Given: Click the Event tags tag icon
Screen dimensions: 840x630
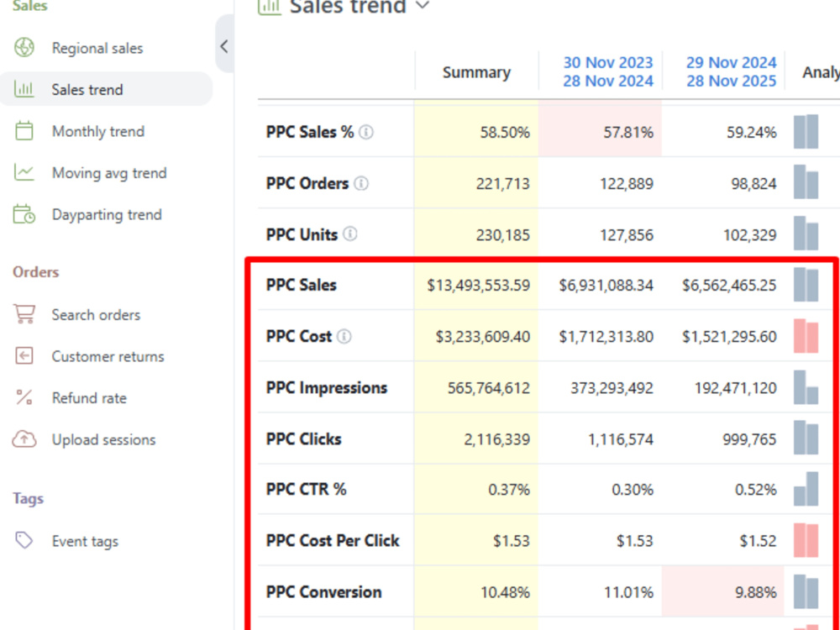Looking at the screenshot, I should point(24,540).
